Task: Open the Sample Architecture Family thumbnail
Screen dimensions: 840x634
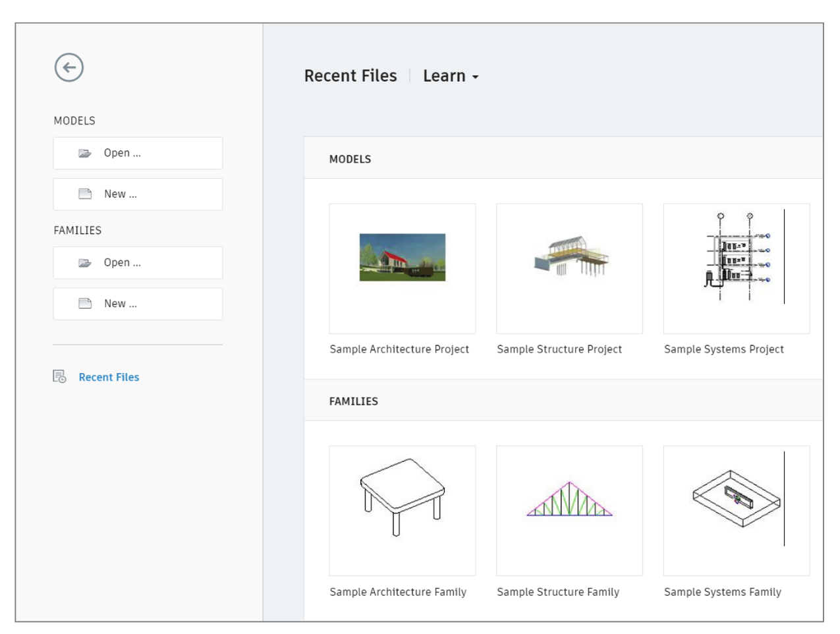Action: [x=403, y=509]
